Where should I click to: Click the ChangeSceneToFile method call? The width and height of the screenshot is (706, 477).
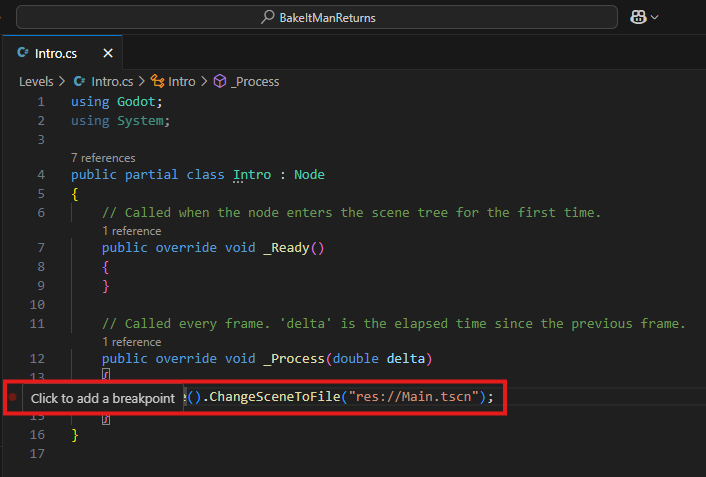pos(275,397)
